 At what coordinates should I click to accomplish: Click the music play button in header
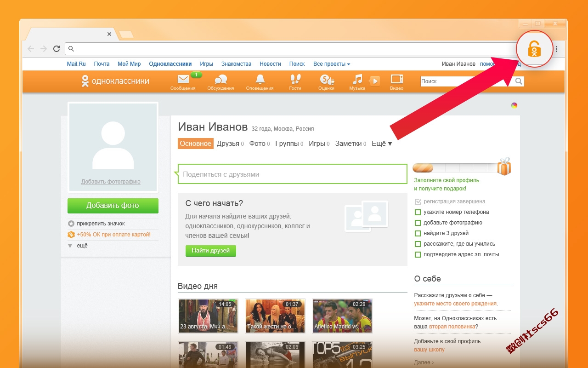coord(374,81)
